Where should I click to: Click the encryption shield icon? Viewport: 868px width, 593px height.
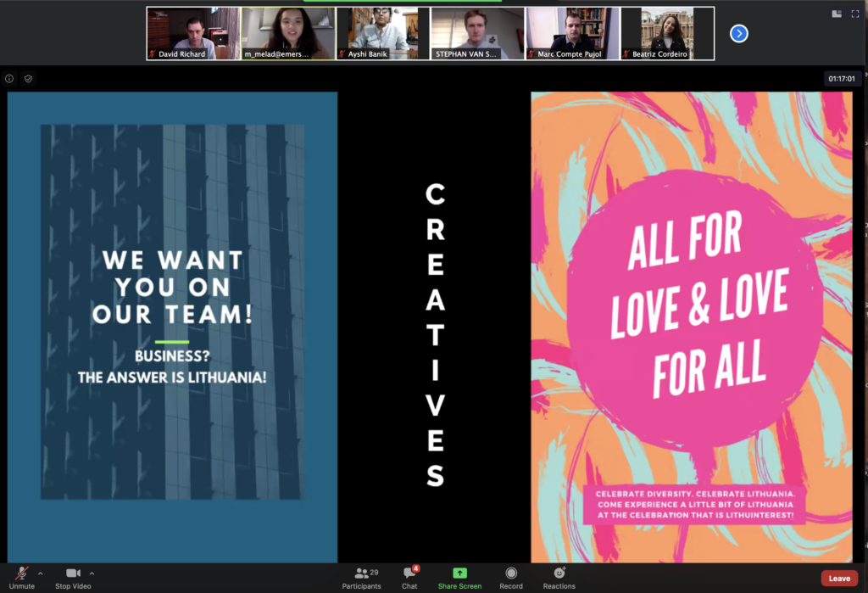click(28, 79)
